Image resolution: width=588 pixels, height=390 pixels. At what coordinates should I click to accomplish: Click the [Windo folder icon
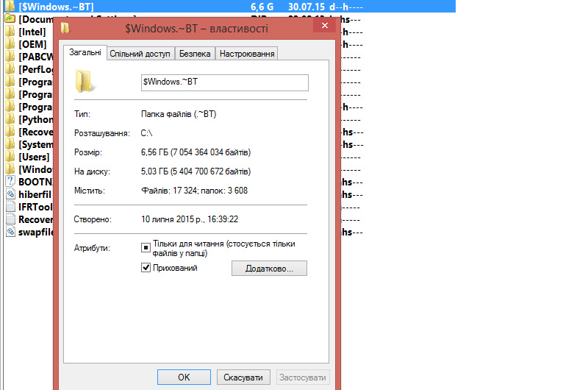(x=10, y=169)
